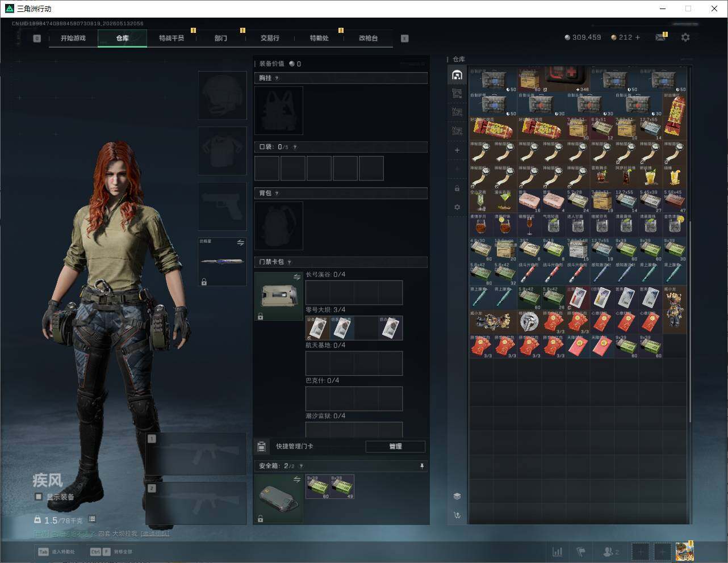Select the empty chest rig slot
The width and height of the screenshot is (728, 563).
tap(279, 111)
